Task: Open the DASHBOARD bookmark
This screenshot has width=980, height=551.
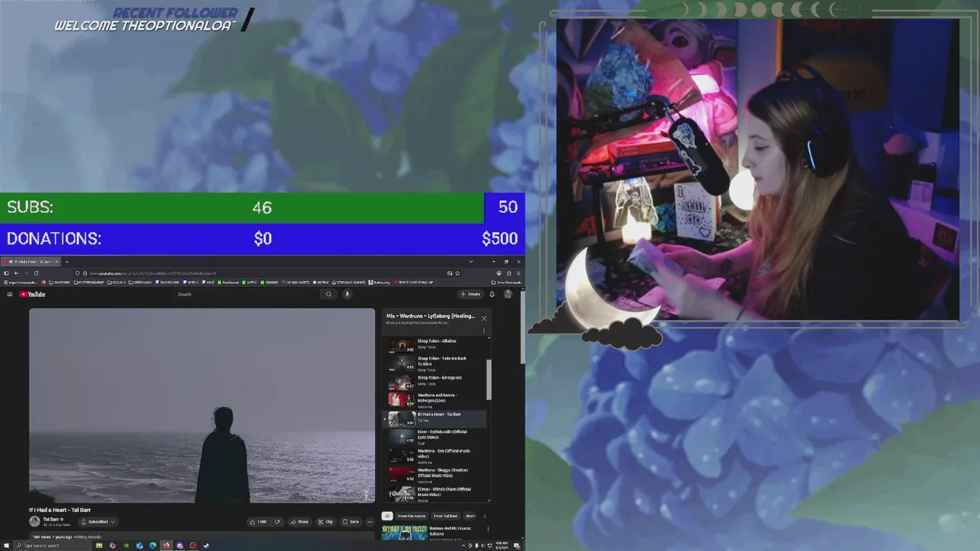Action: [x=168, y=282]
